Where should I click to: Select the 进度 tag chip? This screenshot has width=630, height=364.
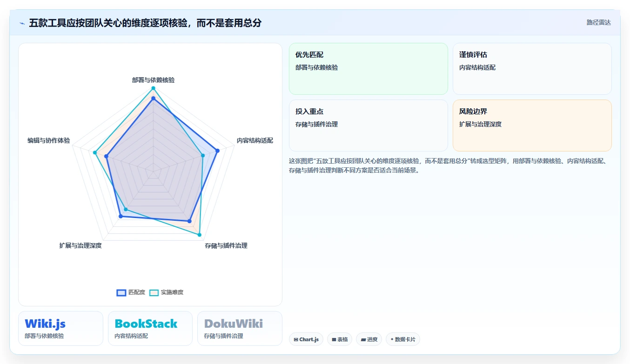tap(369, 339)
